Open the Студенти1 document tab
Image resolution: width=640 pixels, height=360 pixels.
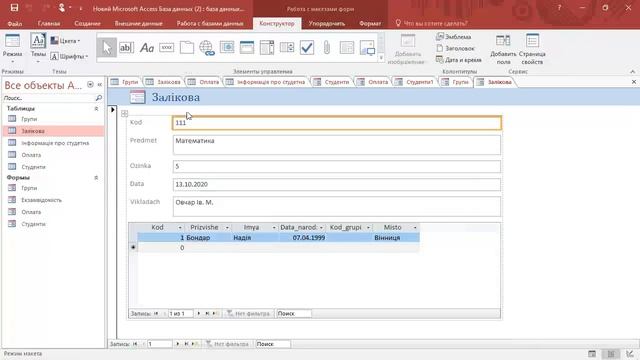coord(414,82)
